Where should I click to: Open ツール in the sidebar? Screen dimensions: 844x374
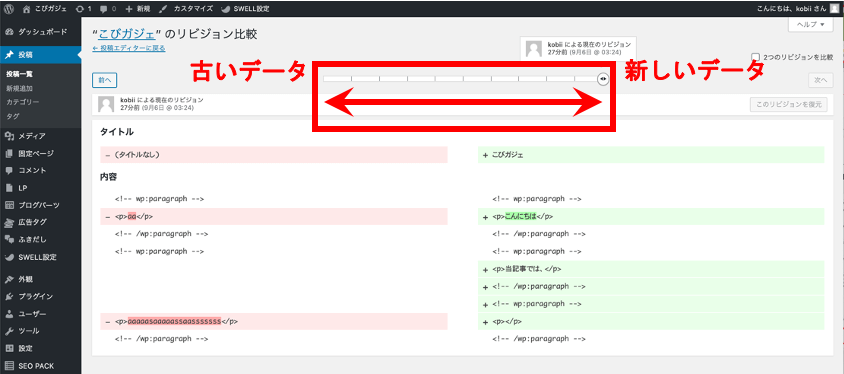point(41,331)
